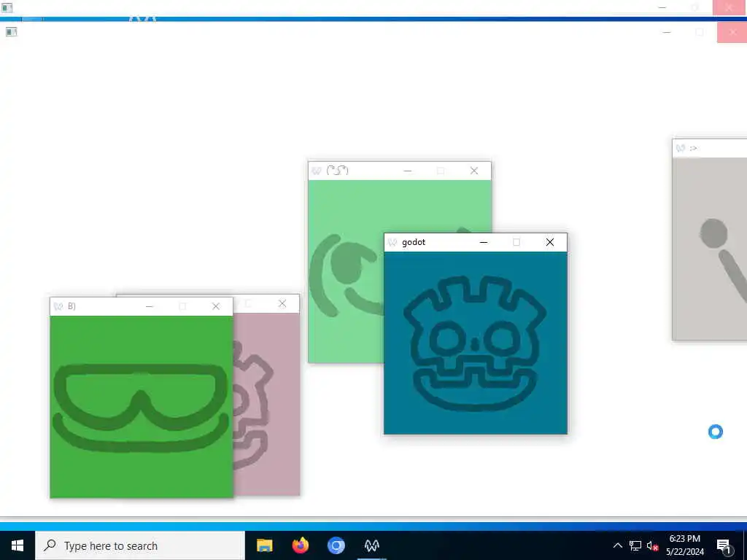Minimize the light green face window
747x560 pixels.
(x=408, y=171)
